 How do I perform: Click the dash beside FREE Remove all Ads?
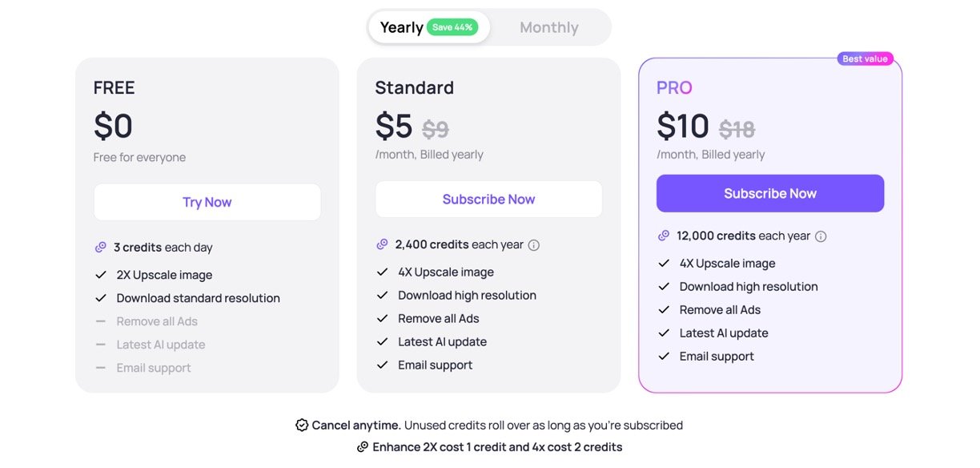click(x=101, y=321)
